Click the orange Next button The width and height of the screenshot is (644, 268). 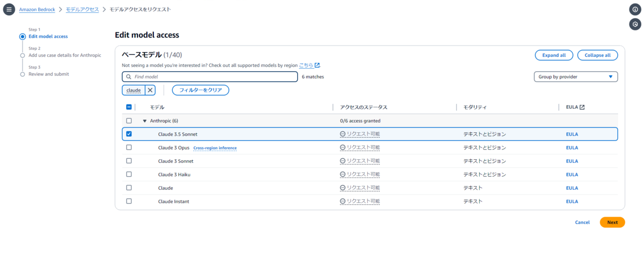click(612, 222)
